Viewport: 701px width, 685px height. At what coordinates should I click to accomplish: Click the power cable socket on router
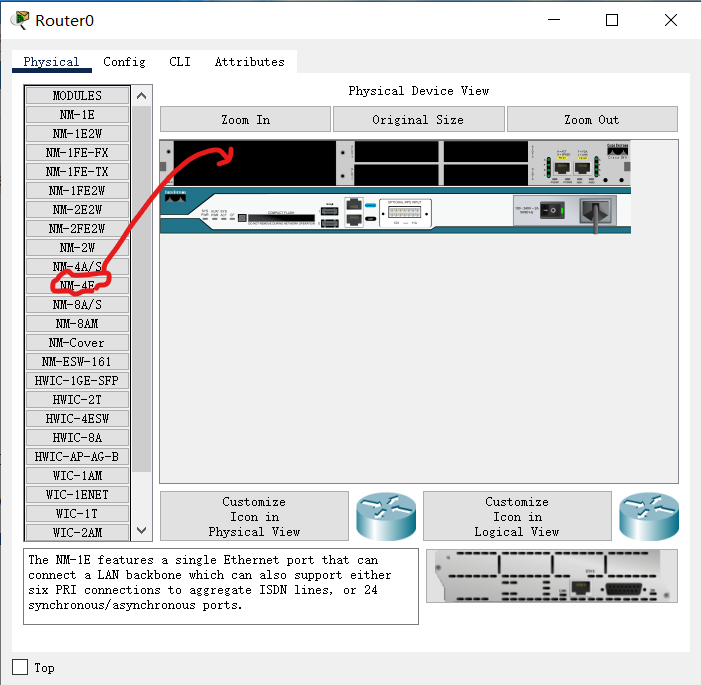[595, 211]
